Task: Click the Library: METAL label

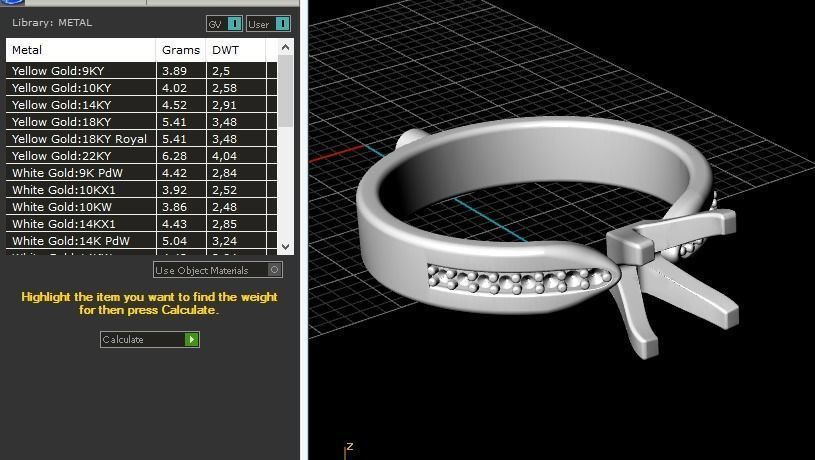Action: click(x=52, y=23)
